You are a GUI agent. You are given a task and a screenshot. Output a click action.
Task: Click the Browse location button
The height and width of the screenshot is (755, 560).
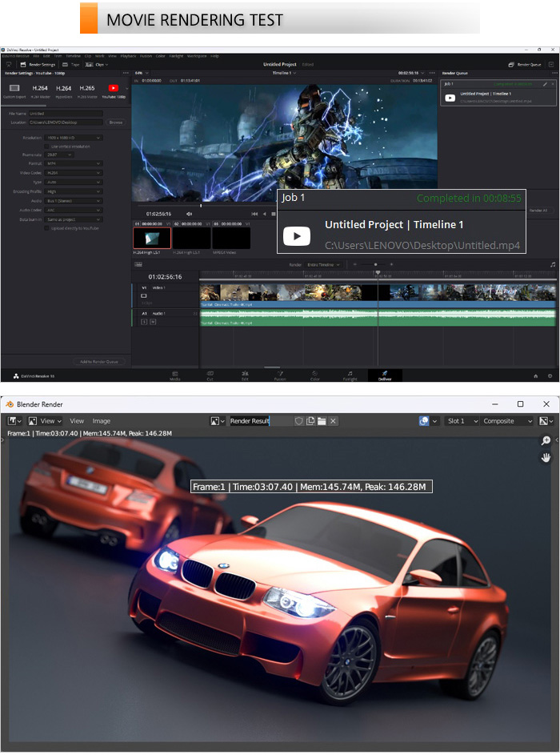[115, 122]
